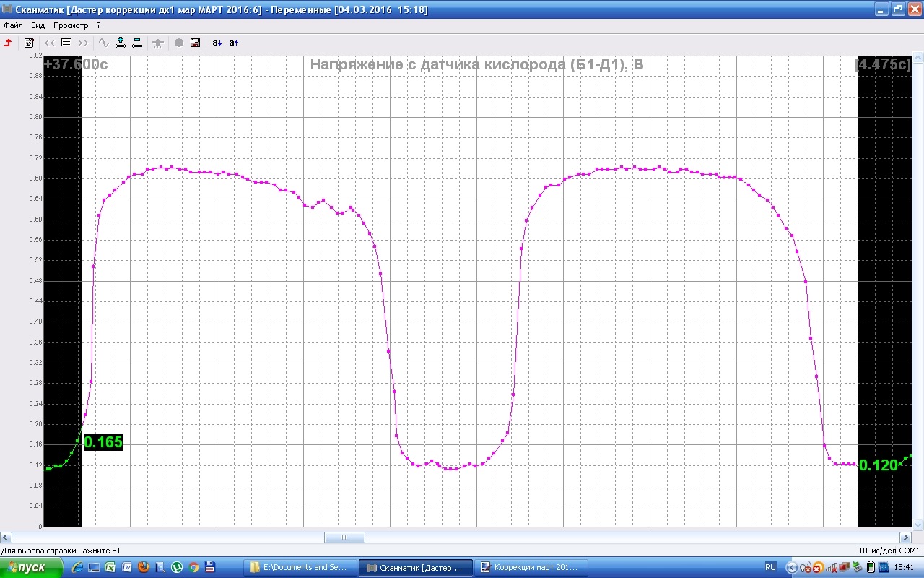Increase amplitude scale with a-up icon
The width and height of the screenshot is (924, 578).
[x=234, y=43]
